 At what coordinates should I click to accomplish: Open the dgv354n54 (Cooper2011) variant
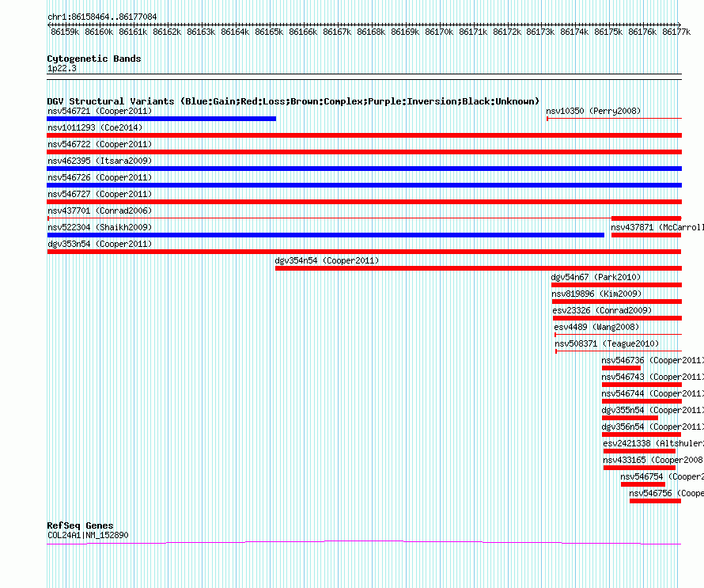327,260
